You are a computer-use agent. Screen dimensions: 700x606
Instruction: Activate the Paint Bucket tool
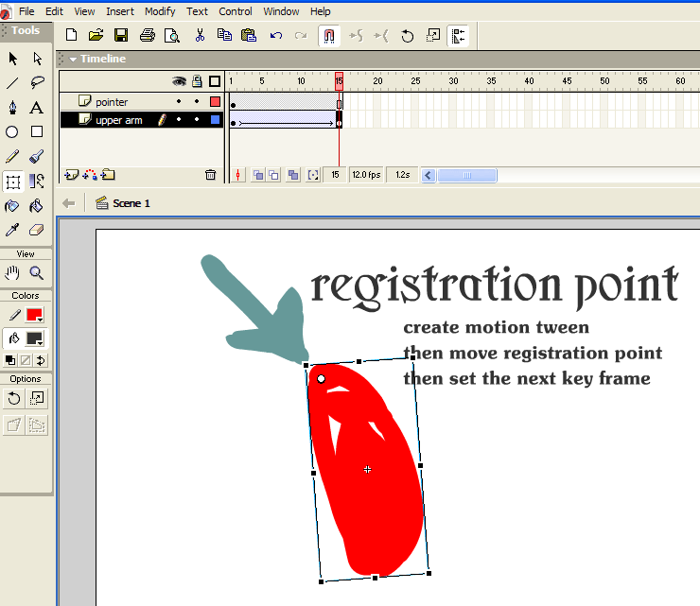(x=37, y=206)
